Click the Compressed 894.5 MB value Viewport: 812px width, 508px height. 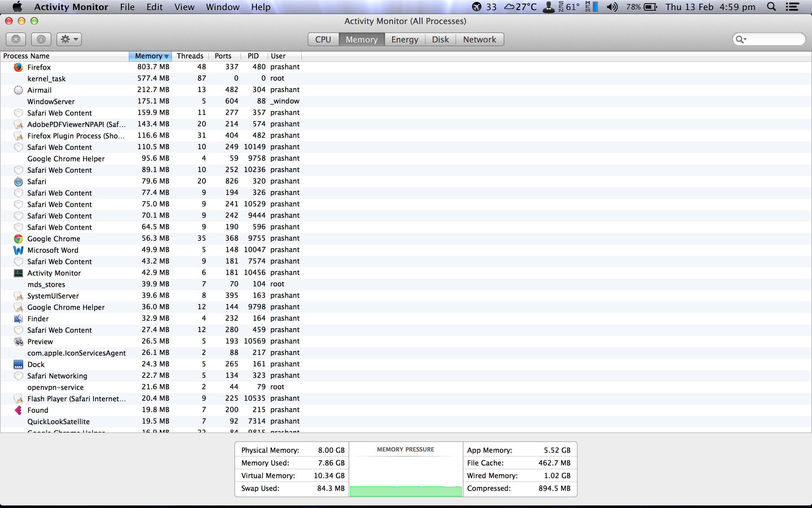coord(554,488)
